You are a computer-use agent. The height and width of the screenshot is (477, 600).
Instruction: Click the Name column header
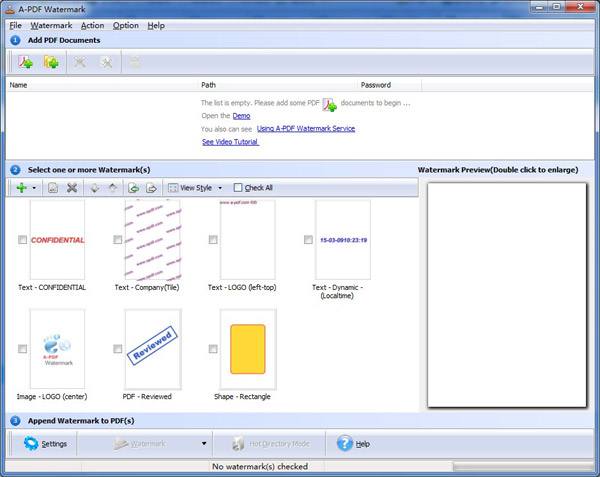pyautogui.click(x=101, y=85)
